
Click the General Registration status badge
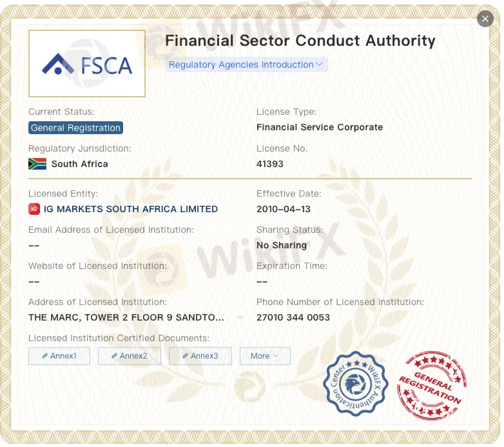click(x=75, y=128)
